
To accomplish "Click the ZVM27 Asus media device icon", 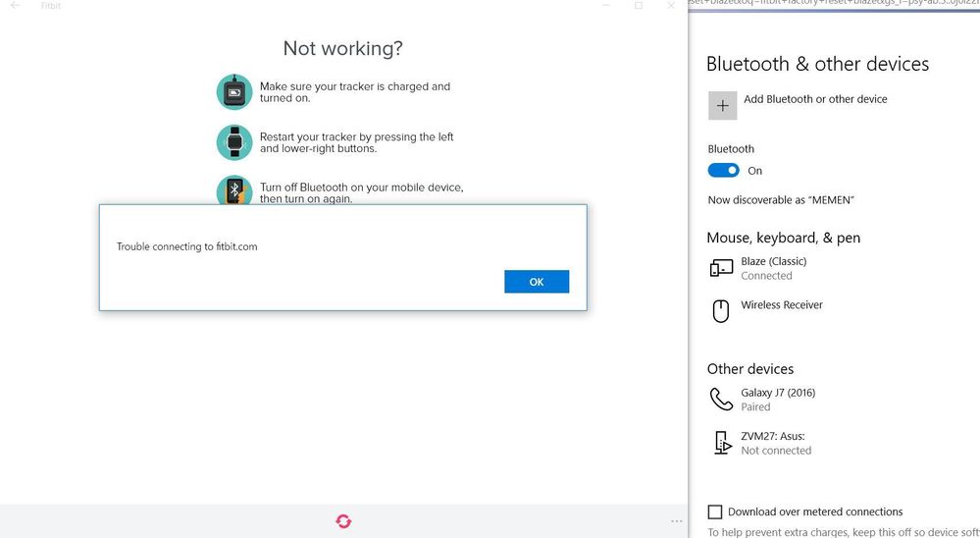I will point(722,443).
